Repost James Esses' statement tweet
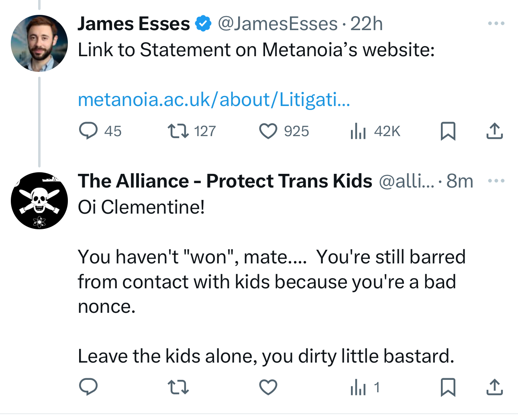518x420 pixels. pos(178,131)
